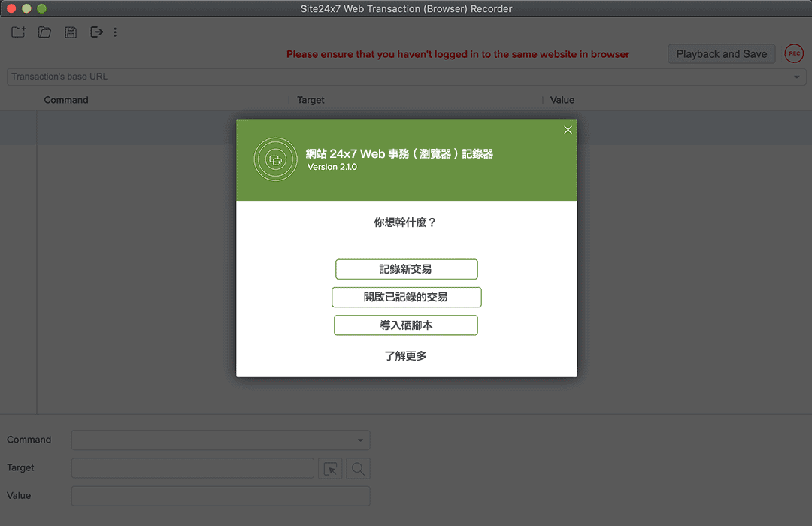Open a saved transaction via the folder icon
This screenshot has height=526, width=812.
click(x=44, y=32)
